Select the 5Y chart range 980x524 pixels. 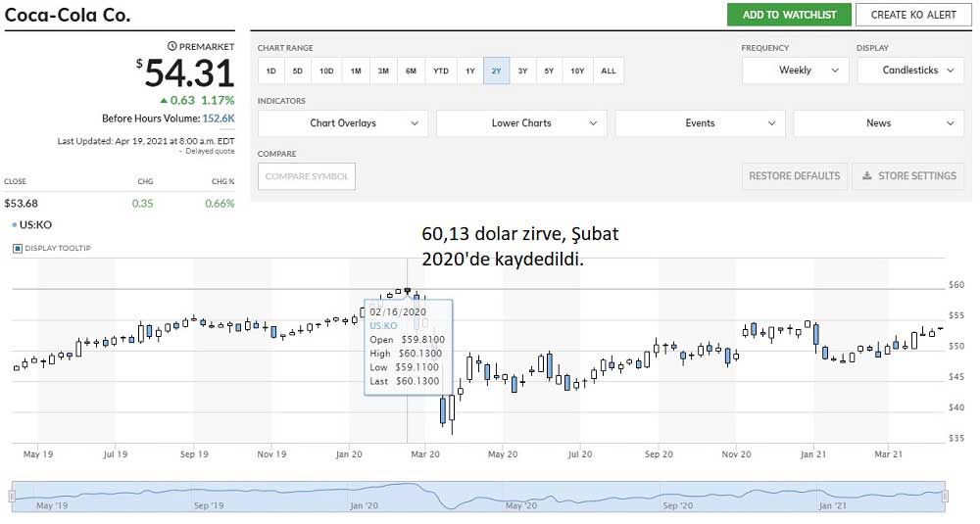click(549, 71)
